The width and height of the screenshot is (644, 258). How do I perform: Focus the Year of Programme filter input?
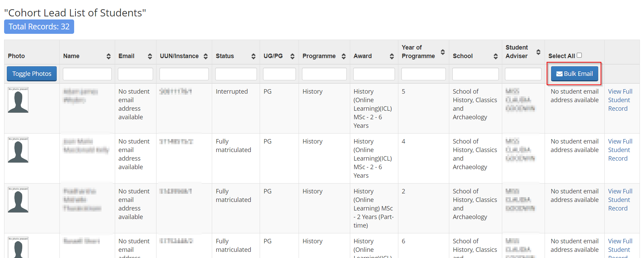(x=423, y=74)
